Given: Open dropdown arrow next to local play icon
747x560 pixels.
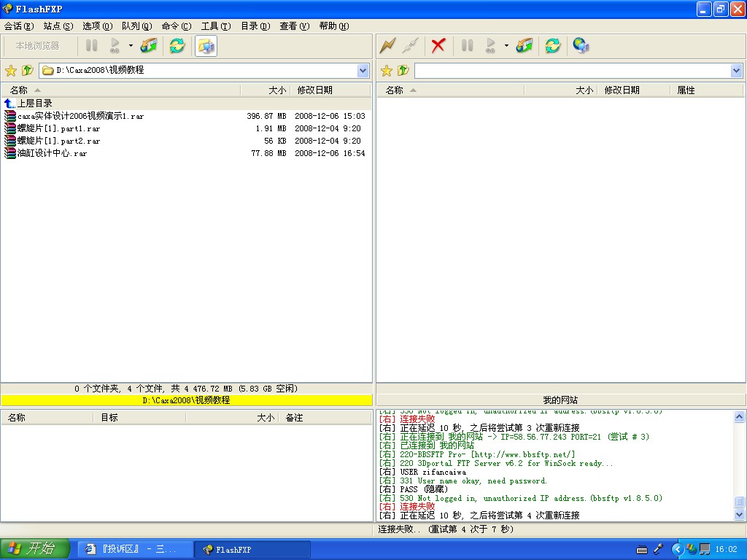Looking at the screenshot, I should pyautogui.click(x=131, y=46).
